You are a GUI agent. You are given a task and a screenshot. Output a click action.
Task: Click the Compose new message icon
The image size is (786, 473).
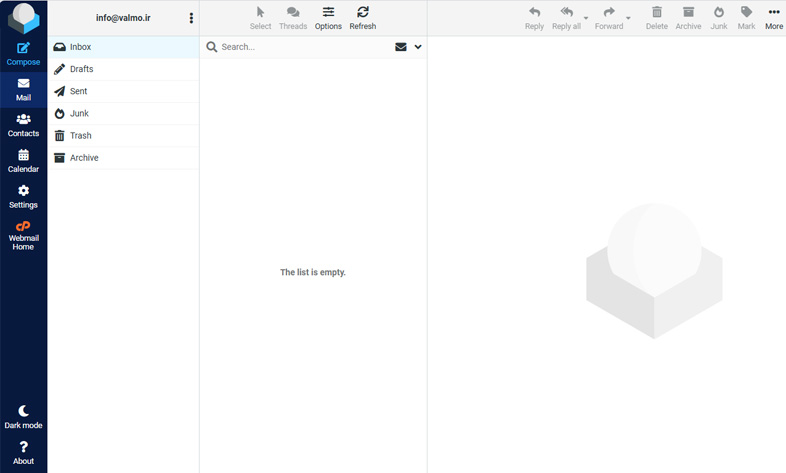pos(23,53)
